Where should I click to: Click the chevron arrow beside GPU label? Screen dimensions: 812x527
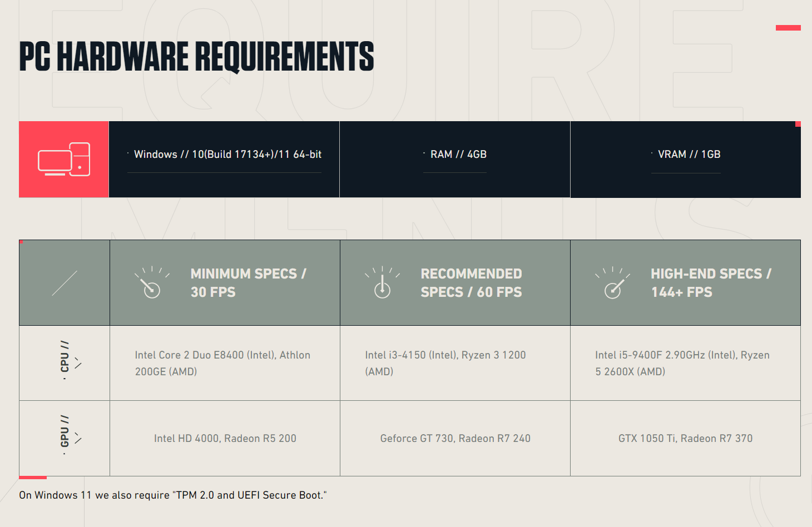click(78, 437)
